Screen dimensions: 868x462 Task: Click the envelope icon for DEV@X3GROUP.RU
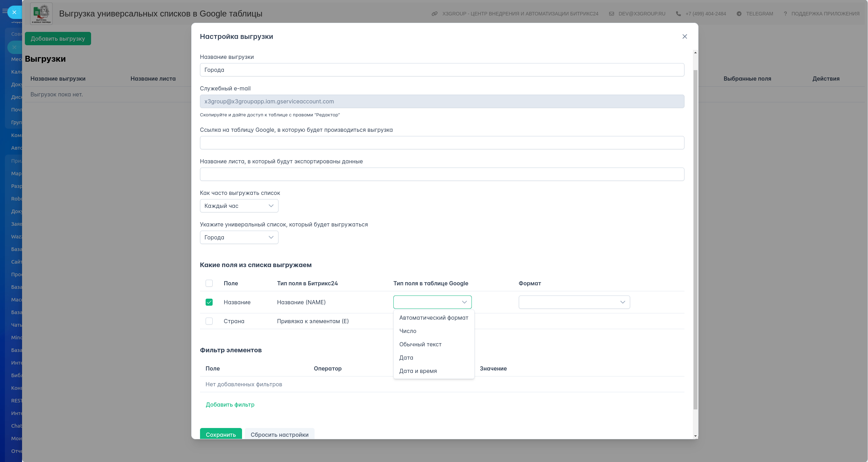(x=611, y=14)
